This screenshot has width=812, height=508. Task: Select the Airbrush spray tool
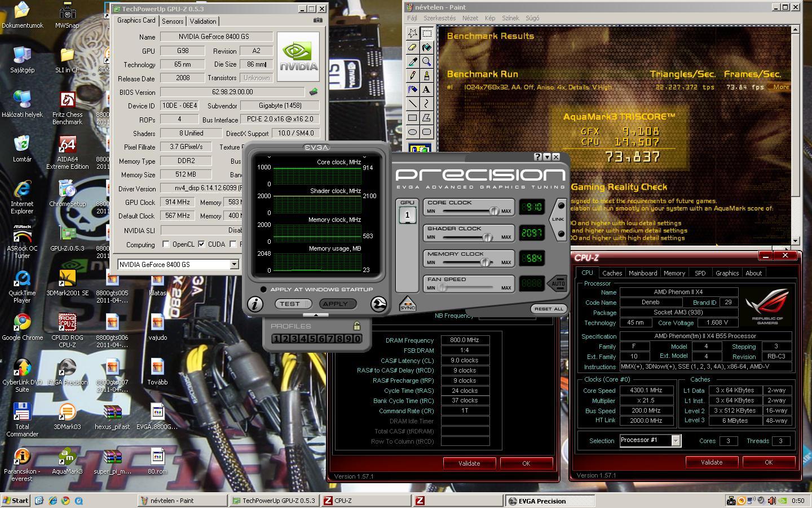coord(413,90)
